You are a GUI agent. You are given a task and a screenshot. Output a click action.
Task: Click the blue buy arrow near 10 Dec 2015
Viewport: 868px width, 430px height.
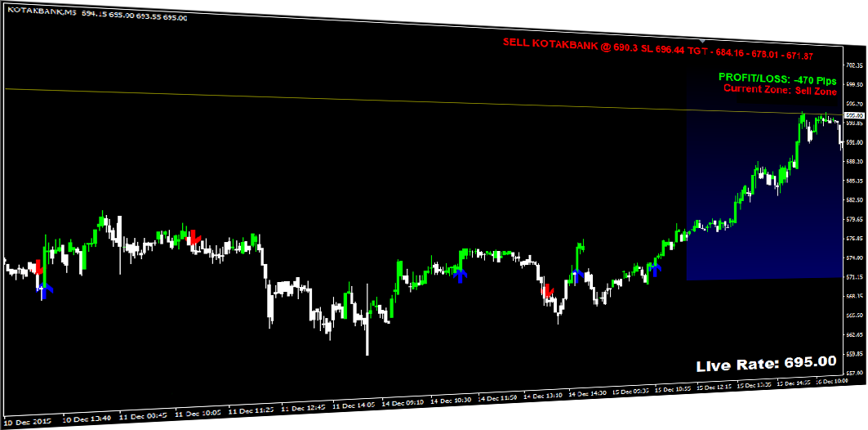(44, 292)
